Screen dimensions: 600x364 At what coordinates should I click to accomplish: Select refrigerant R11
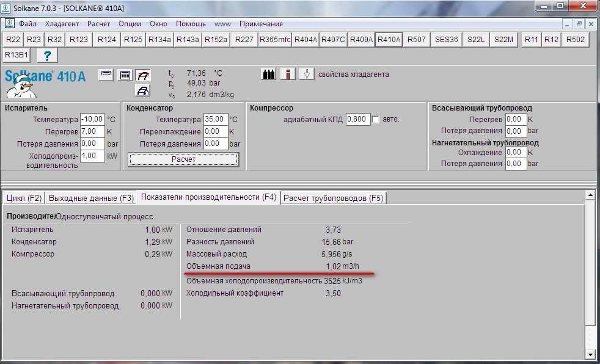(x=531, y=39)
